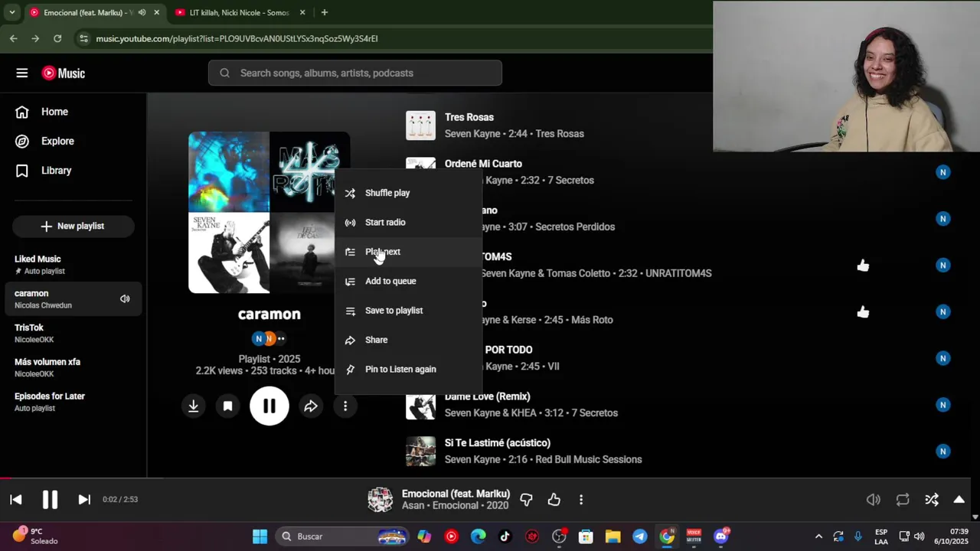Select the Dame Love (Remix) track
The height and width of the screenshot is (551, 980).
pos(488,396)
